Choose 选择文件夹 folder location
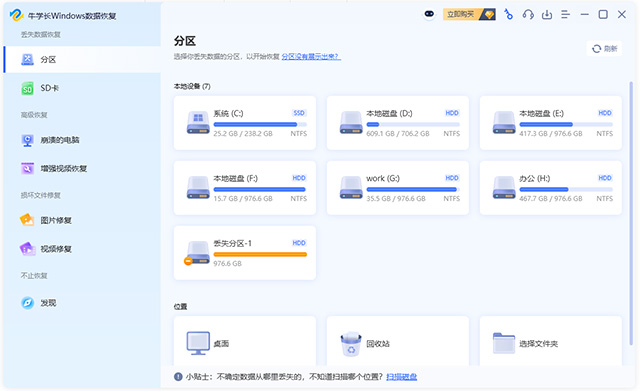Viewport: 640px width, 391px height. click(551, 341)
